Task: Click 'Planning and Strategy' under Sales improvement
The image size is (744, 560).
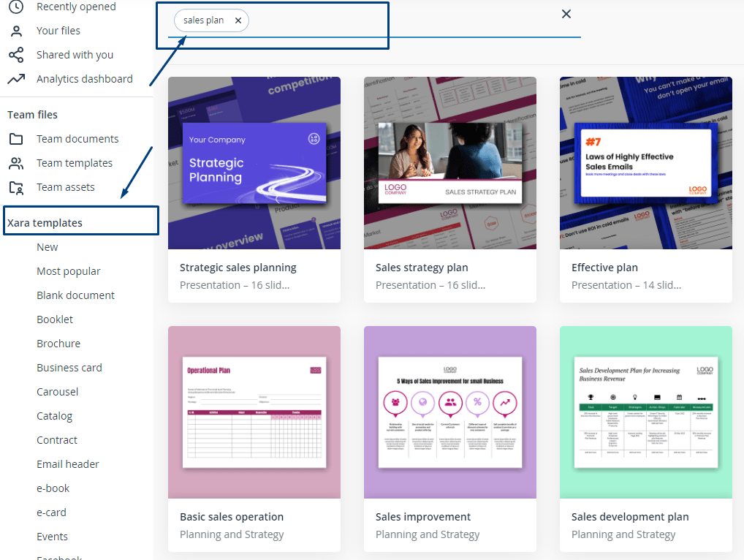Action: pyautogui.click(x=428, y=534)
